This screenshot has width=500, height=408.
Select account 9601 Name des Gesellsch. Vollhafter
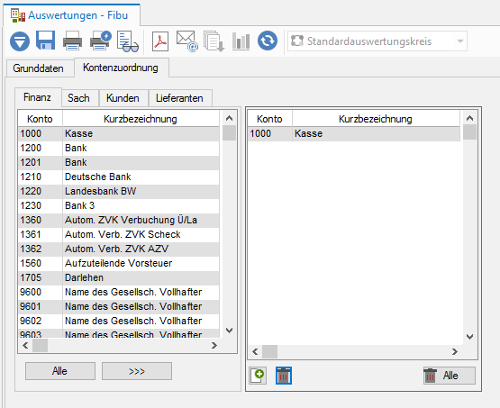[x=119, y=306]
